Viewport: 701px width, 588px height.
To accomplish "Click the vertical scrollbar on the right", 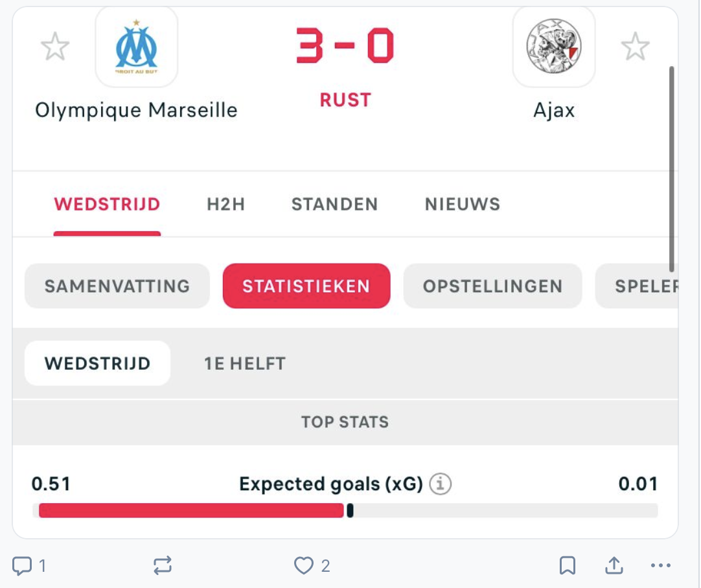I will click(x=671, y=168).
